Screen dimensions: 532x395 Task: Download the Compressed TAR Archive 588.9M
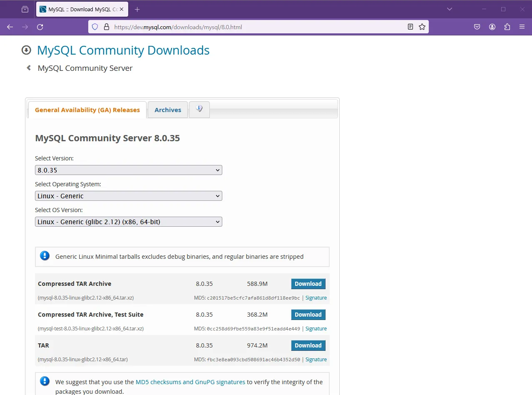(308, 284)
